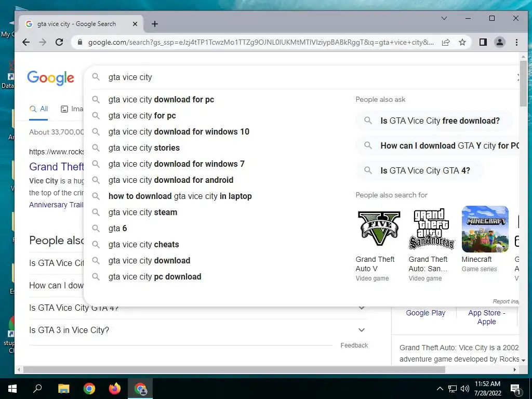Expand the Is GTA 3 in Vice City? question
Screen dimensions: 532x399
pyautogui.click(x=198, y=330)
